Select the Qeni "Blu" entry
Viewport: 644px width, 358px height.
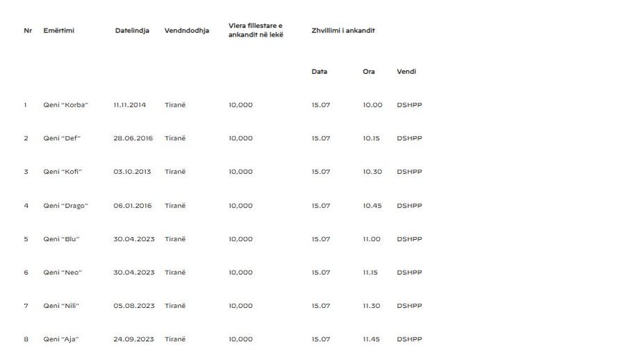tap(62, 239)
